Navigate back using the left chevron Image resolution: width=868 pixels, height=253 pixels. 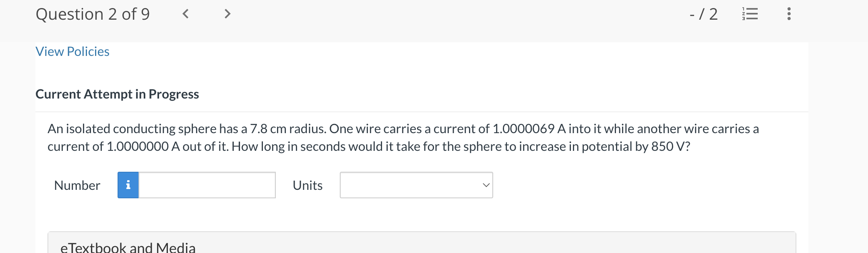coord(186,14)
